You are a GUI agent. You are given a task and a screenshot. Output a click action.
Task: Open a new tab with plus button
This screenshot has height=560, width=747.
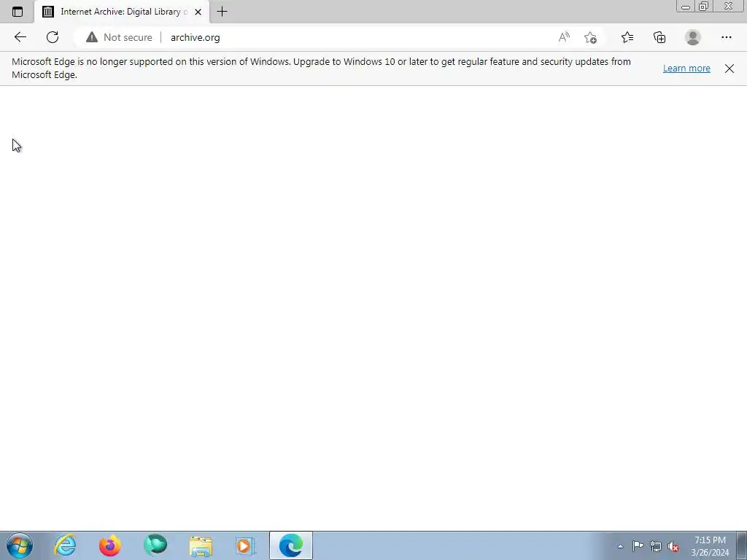point(222,12)
